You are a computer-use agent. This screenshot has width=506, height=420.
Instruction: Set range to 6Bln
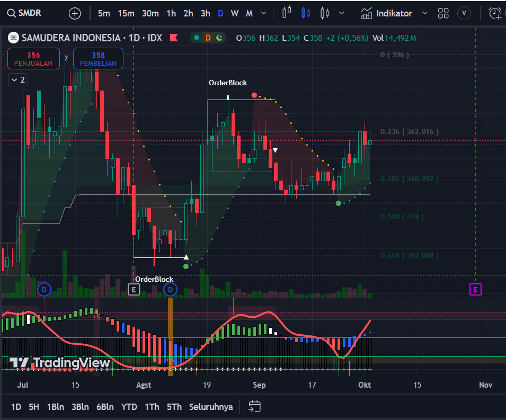(105, 407)
